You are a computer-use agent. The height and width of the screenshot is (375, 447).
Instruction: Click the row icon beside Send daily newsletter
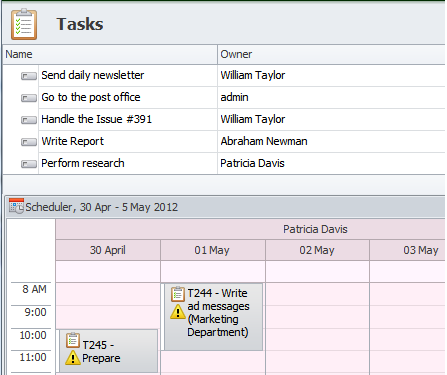pos(29,76)
